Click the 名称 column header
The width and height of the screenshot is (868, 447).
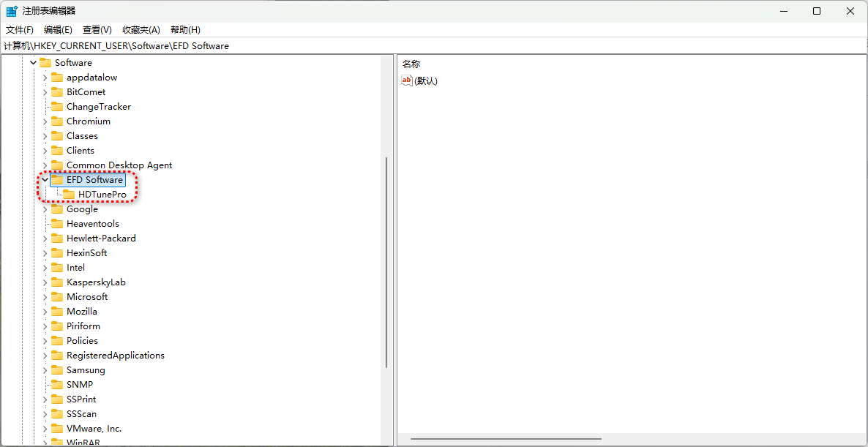pyautogui.click(x=411, y=64)
